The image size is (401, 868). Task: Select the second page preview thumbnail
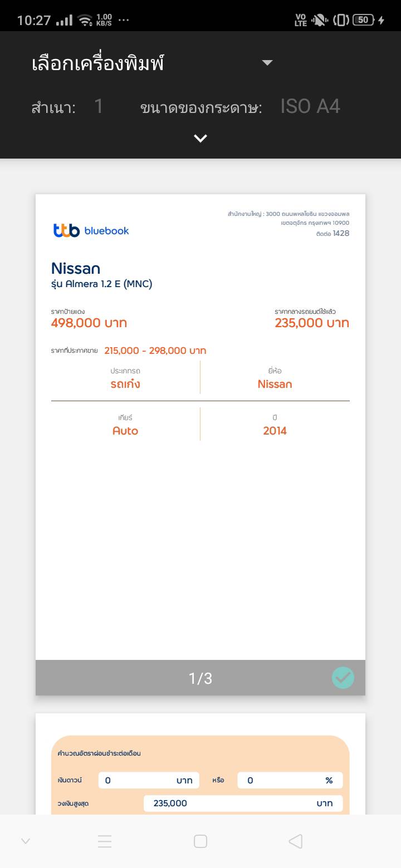point(200,768)
